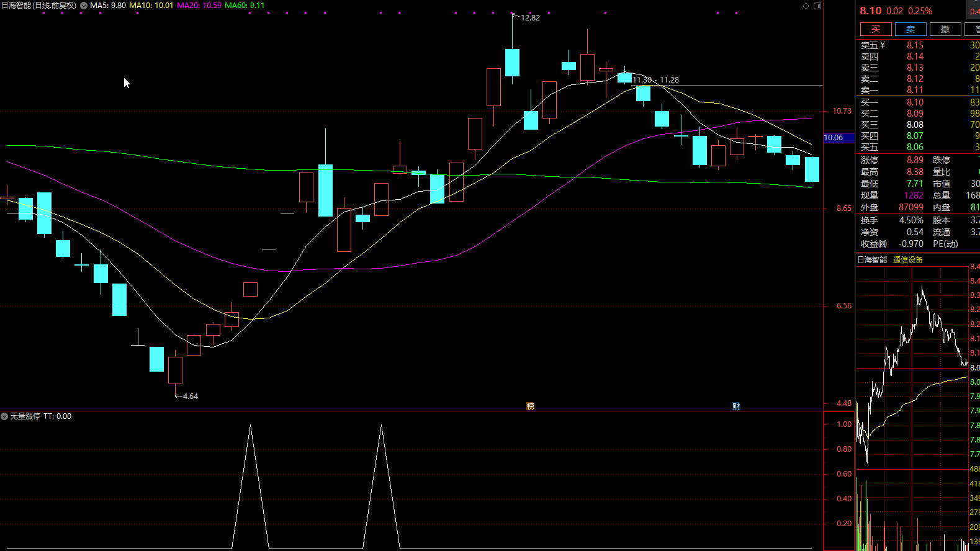Click the 6.56 price axis label
Image resolution: width=980 pixels, height=551 pixels.
pyautogui.click(x=844, y=306)
